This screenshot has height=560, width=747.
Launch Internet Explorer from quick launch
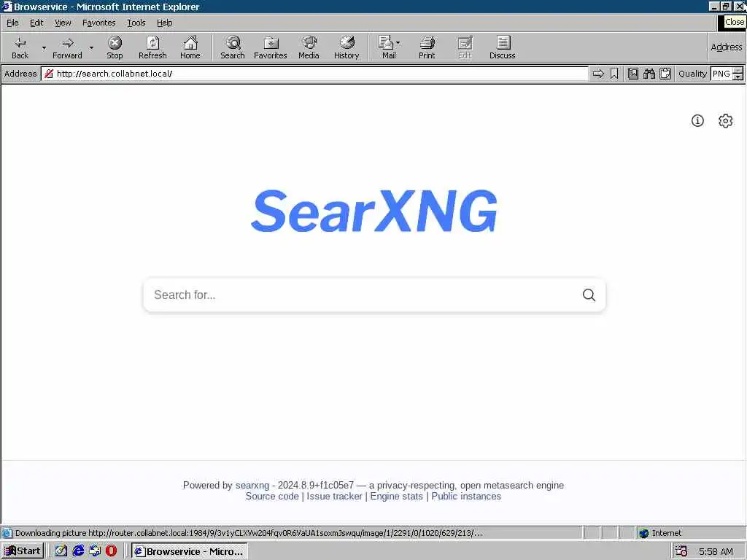point(78,551)
